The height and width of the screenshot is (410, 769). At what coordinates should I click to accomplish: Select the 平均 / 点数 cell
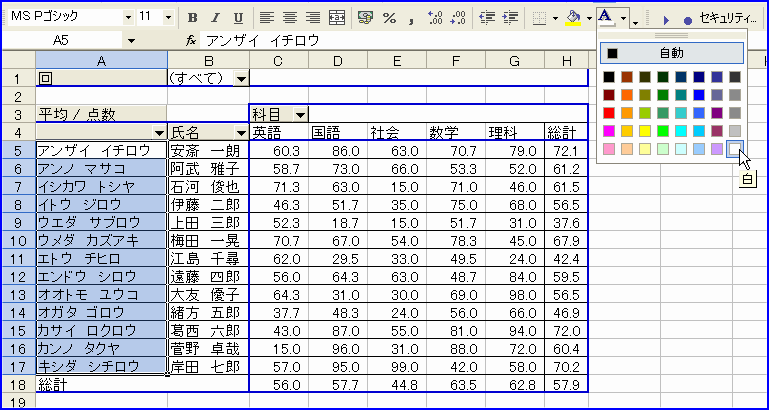[102, 115]
